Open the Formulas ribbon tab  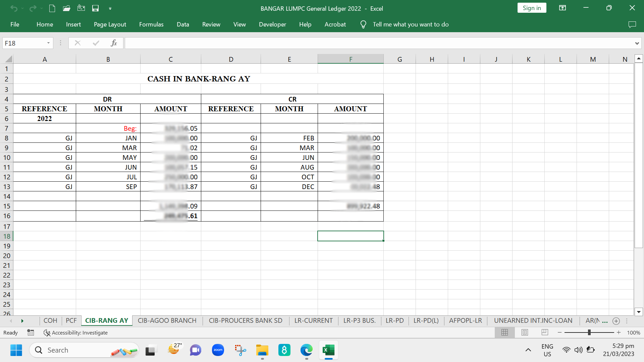[x=151, y=24]
